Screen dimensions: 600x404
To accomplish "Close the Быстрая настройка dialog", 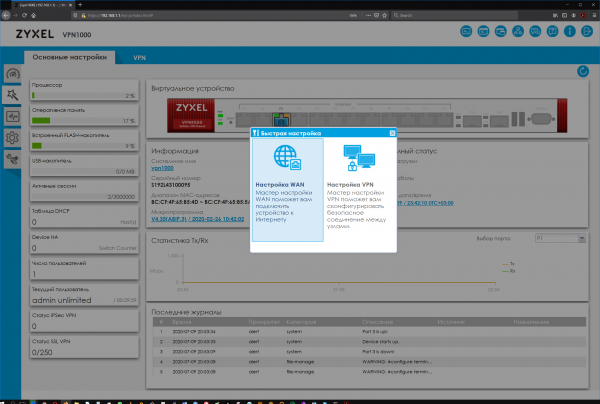I will [393, 131].
